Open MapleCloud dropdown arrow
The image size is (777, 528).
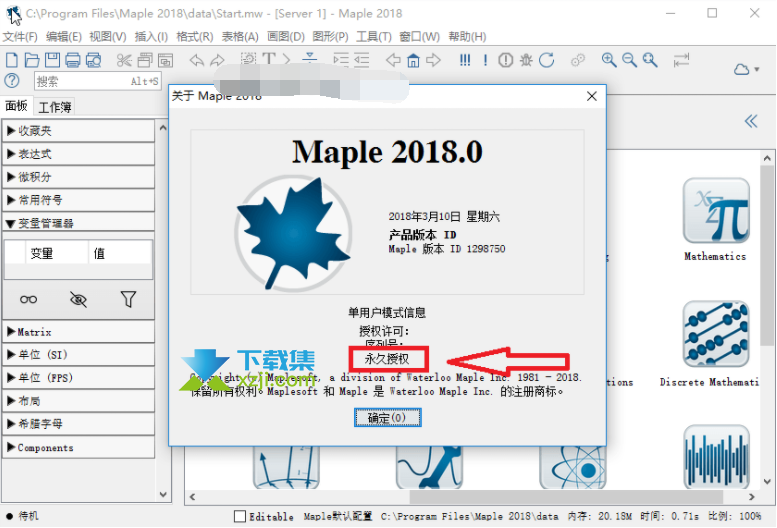757,69
